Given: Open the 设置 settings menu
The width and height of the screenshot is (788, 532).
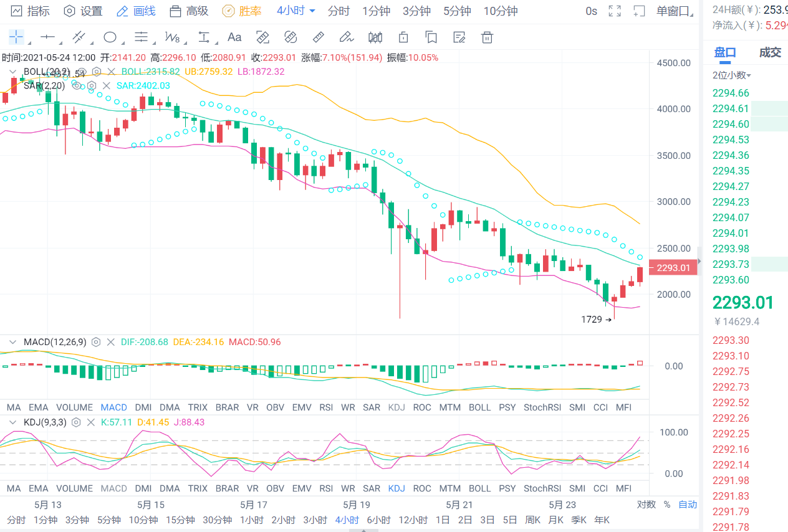Looking at the screenshot, I should click(83, 11).
